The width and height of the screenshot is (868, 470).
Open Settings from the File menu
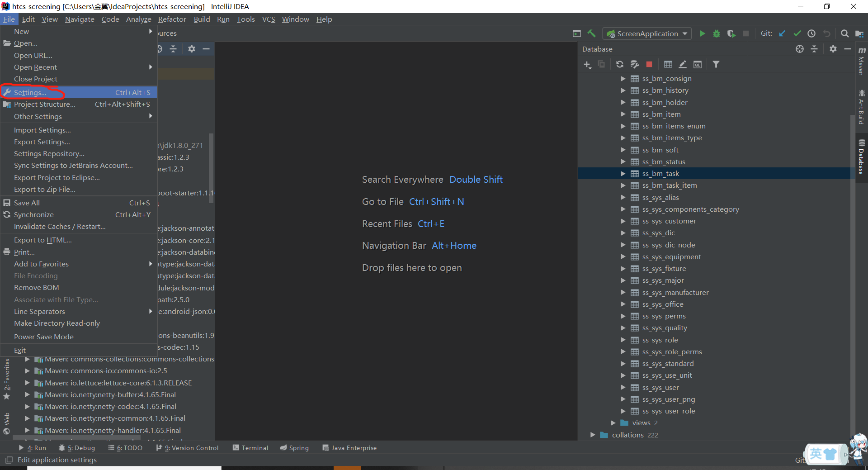(79, 92)
